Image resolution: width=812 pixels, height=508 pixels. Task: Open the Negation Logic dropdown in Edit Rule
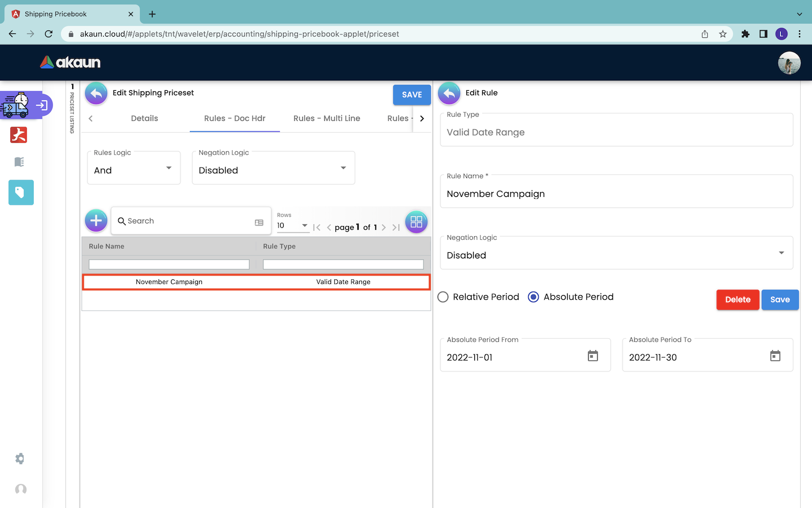click(616, 254)
